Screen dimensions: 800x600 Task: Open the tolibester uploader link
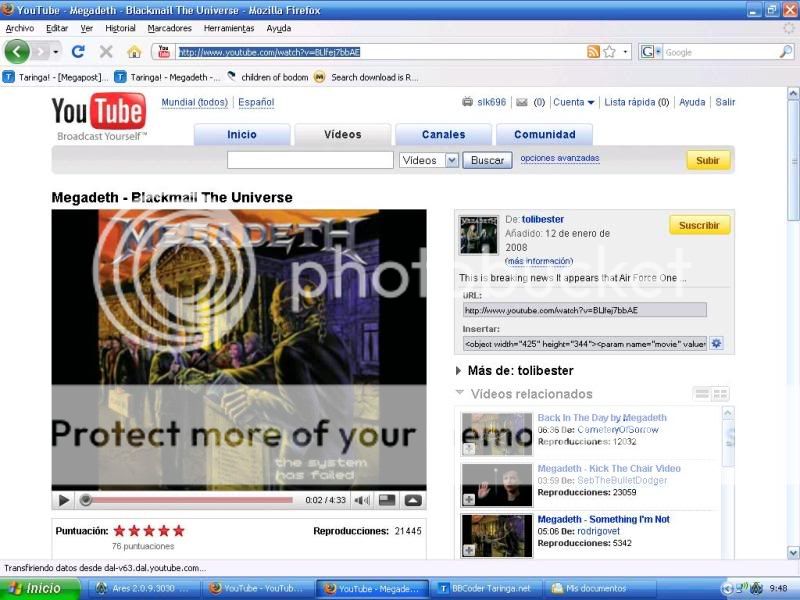click(x=543, y=219)
